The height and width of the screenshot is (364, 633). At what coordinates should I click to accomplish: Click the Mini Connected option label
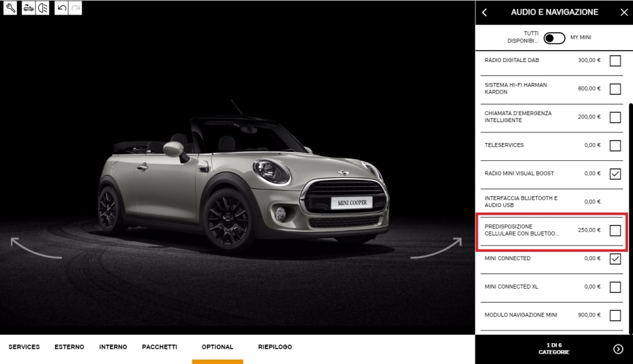click(508, 258)
